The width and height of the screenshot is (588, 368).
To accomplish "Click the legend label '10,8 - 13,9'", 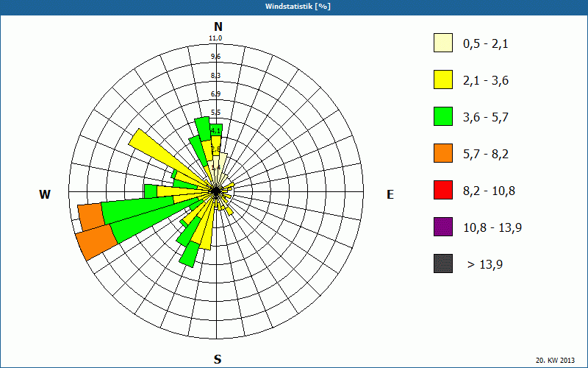I will (x=492, y=228).
